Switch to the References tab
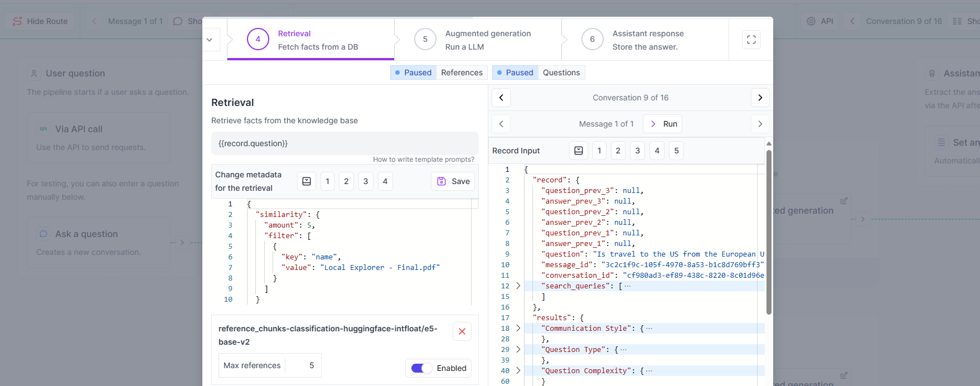Viewport: 980px width, 386px height. pyautogui.click(x=462, y=73)
